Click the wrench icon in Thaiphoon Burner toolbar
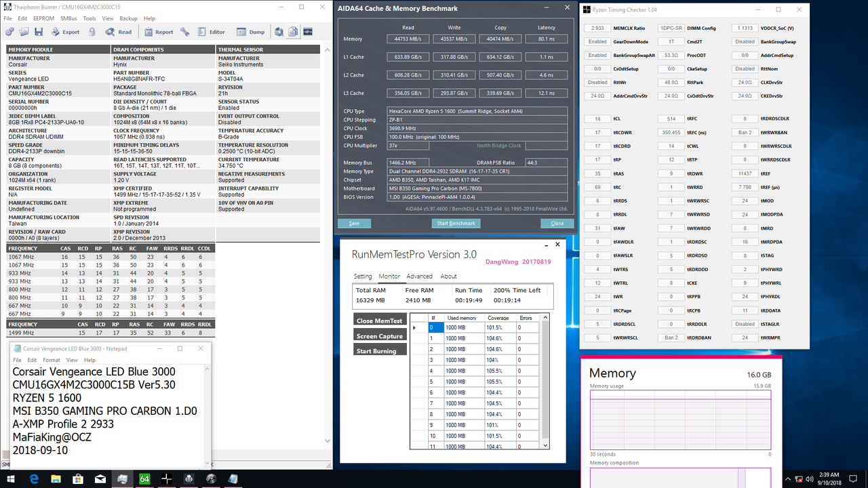Screen dimensions: 868x488 185,32
